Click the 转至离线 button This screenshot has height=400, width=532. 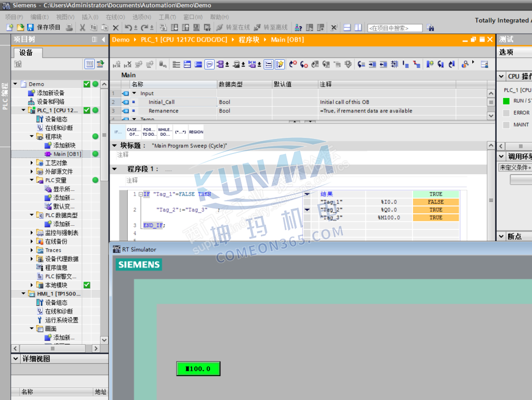[271, 28]
